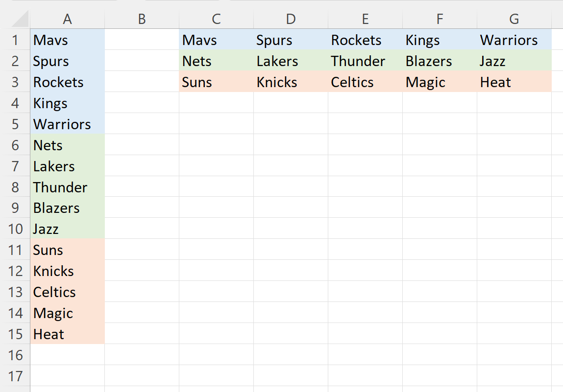This screenshot has height=392, width=563.
Task: Select the Jazz cell in column A
Action: coord(68,229)
